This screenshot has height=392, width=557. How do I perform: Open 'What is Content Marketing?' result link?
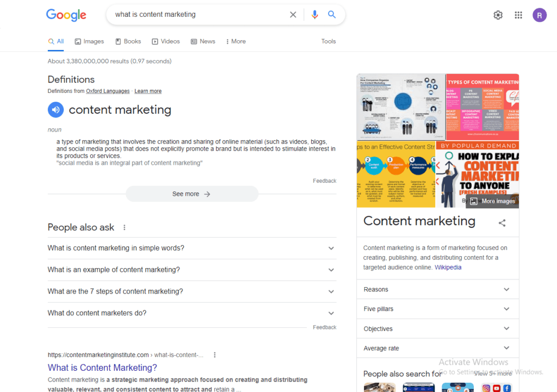coord(102,368)
